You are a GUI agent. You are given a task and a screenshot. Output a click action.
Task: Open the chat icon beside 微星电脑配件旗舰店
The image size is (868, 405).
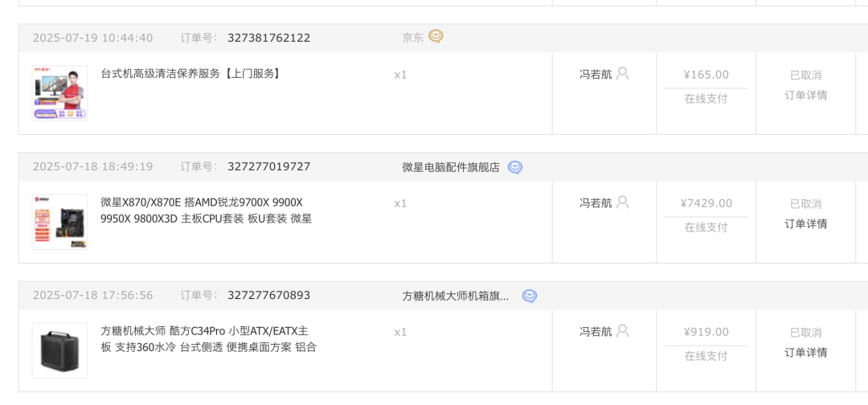515,167
